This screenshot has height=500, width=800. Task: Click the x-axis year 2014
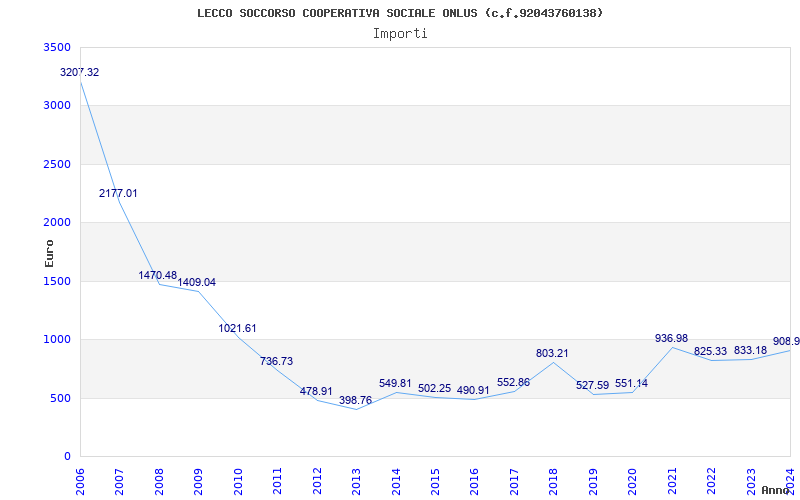(x=396, y=481)
